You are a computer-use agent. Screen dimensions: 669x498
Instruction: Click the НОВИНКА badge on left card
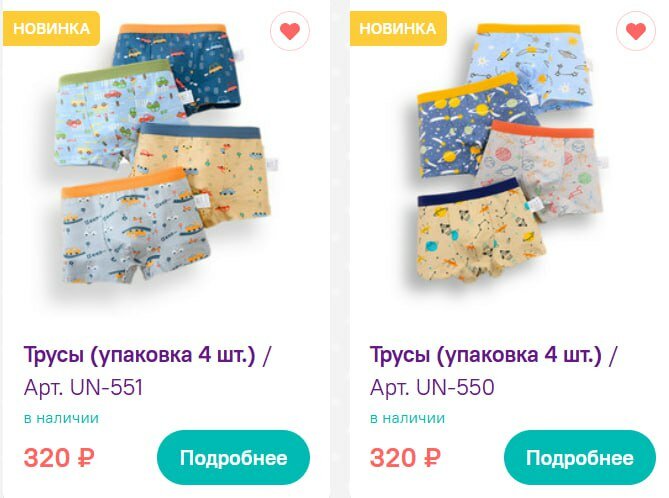[x=51, y=29]
